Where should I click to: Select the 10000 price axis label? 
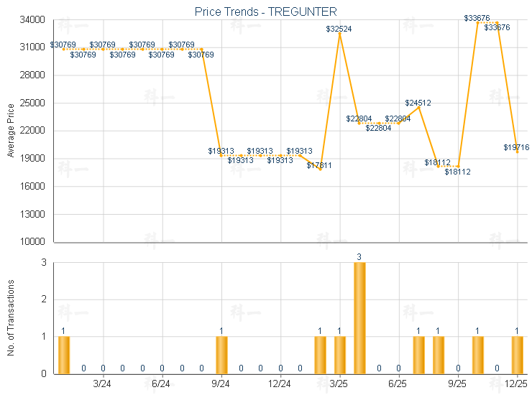pos(33,242)
